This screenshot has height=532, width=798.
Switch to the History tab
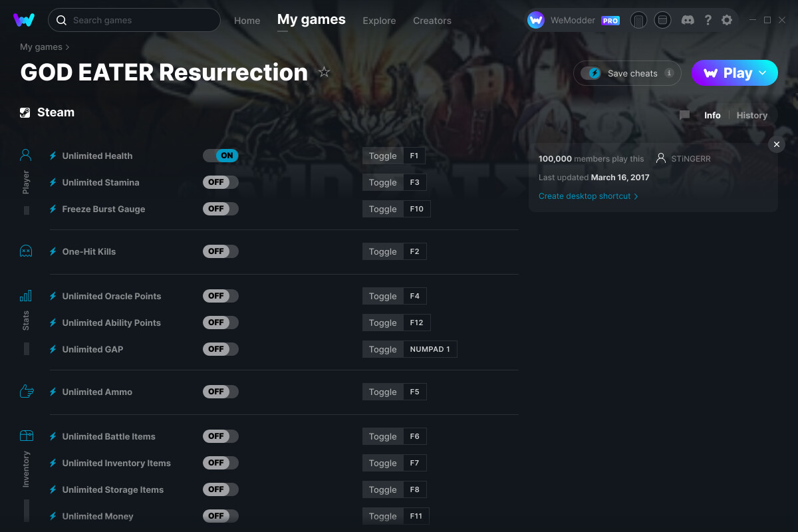point(752,115)
